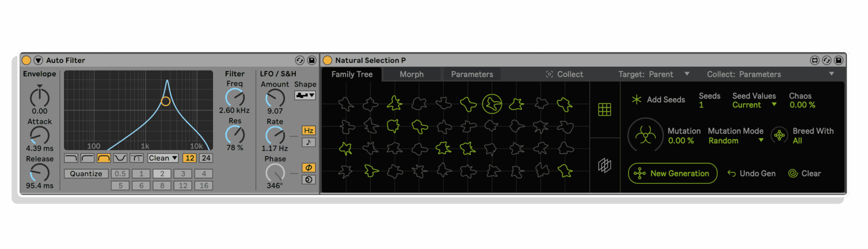This screenshot has width=868, height=249.
Task: Click Auto Filter hot-swap preset icon
Action: coord(300,60)
